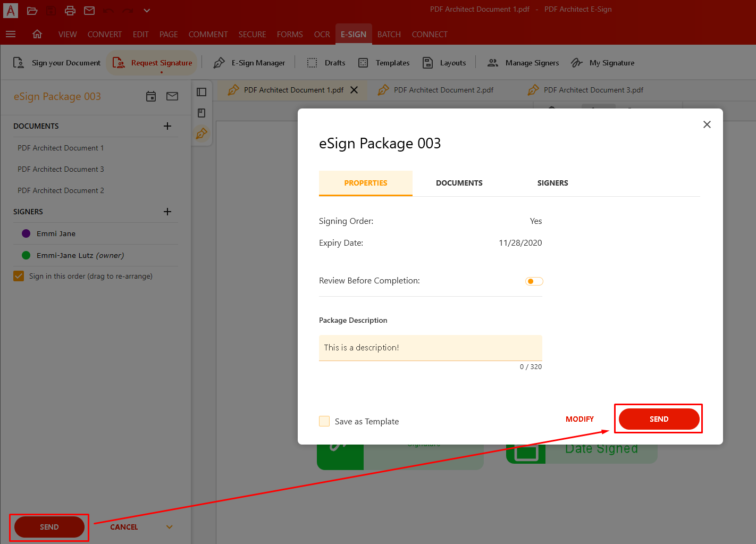Open file folder icon in title bar
Screen dimensions: 756x544
coord(32,11)
